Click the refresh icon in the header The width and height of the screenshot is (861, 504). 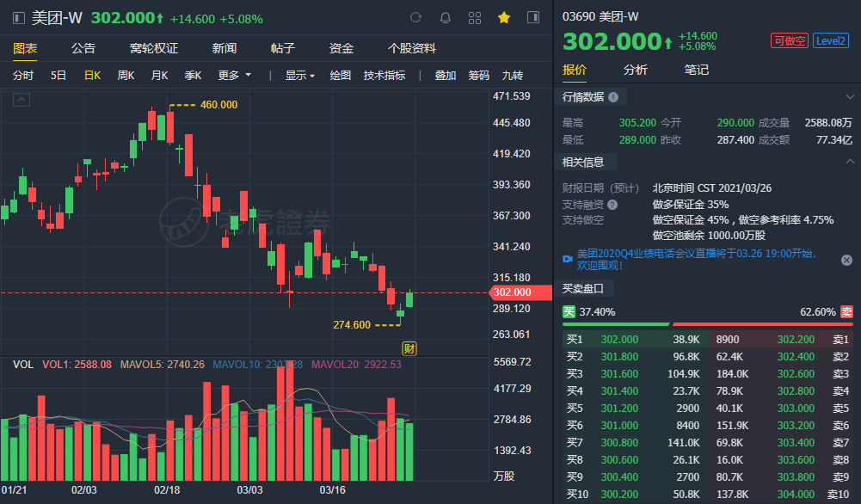pyautogui.click(x=415, y=17)
